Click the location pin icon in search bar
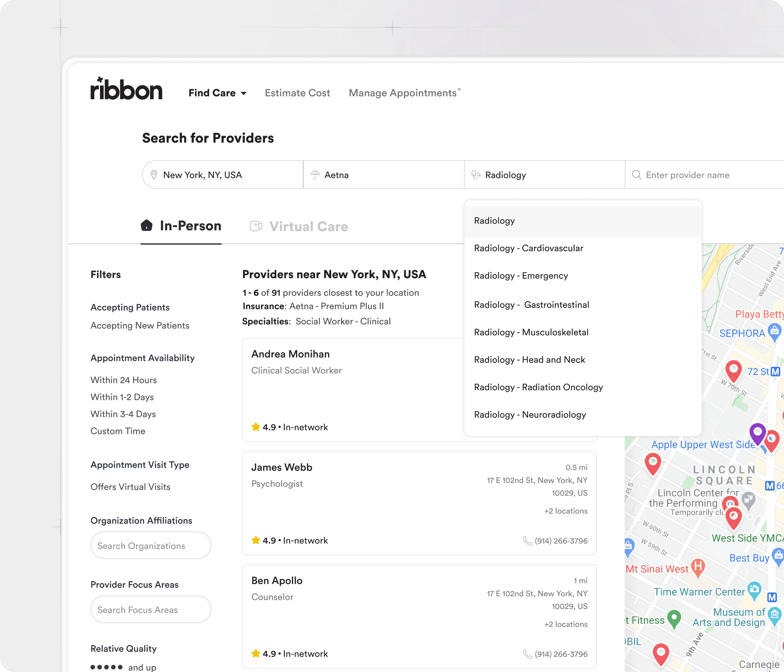Screen dimensions: 784x672 [x=154, y=175]
